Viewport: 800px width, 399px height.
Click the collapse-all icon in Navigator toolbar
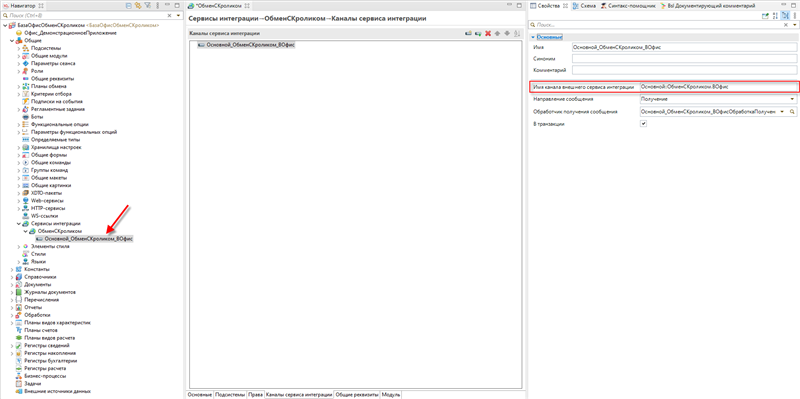coord(129,6)
